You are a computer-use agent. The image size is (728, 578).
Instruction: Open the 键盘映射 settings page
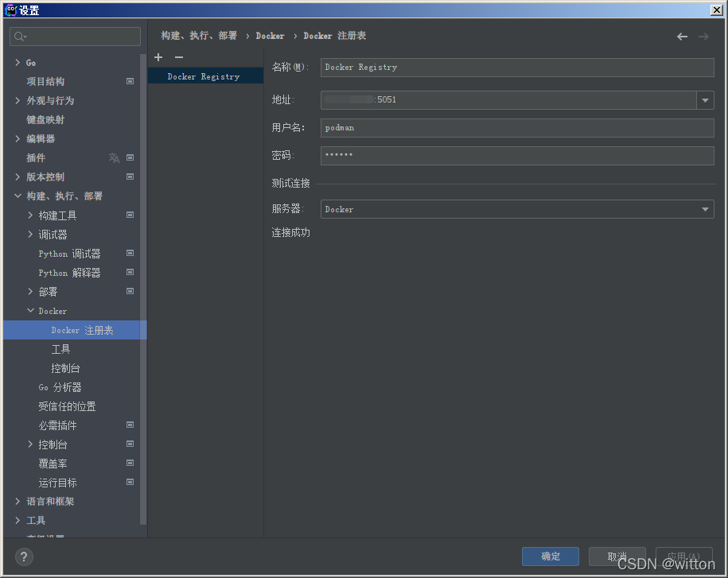[45, 120]
